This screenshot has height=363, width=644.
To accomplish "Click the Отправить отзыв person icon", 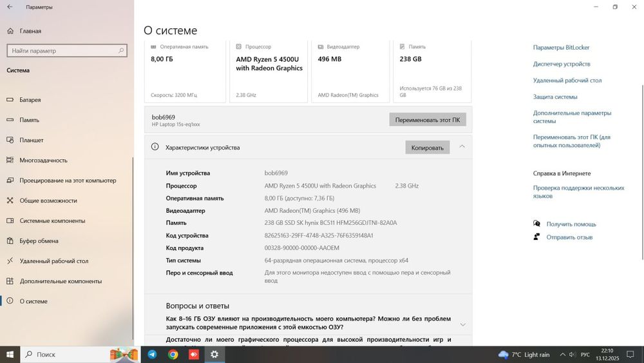I will point(536,237).
